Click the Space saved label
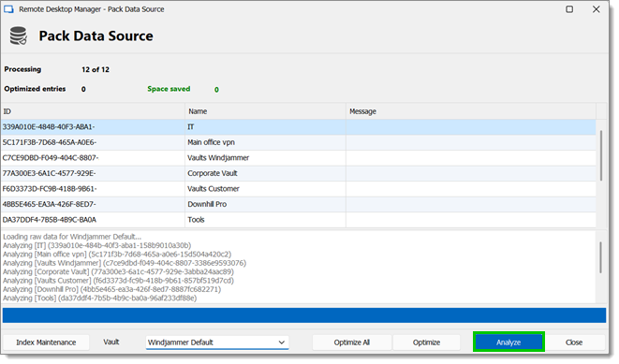The image size is (619, 364). click(x=169, y=89)
